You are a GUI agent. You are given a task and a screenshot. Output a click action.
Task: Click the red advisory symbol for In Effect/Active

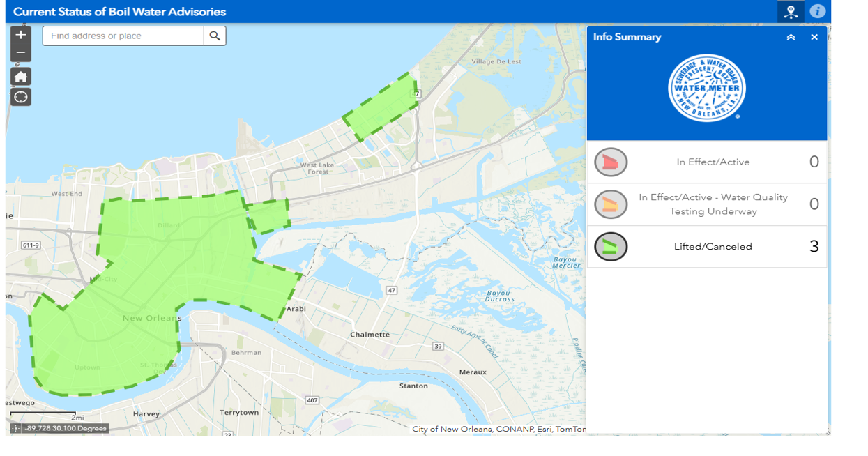(x=609, y=162)
